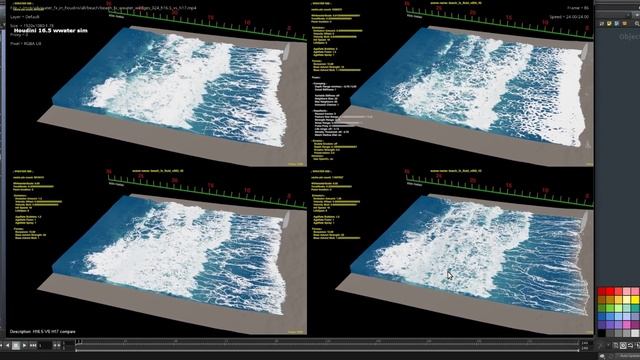Click the play backward arrow button
This screenshot has width=640, height=360.
7,345
